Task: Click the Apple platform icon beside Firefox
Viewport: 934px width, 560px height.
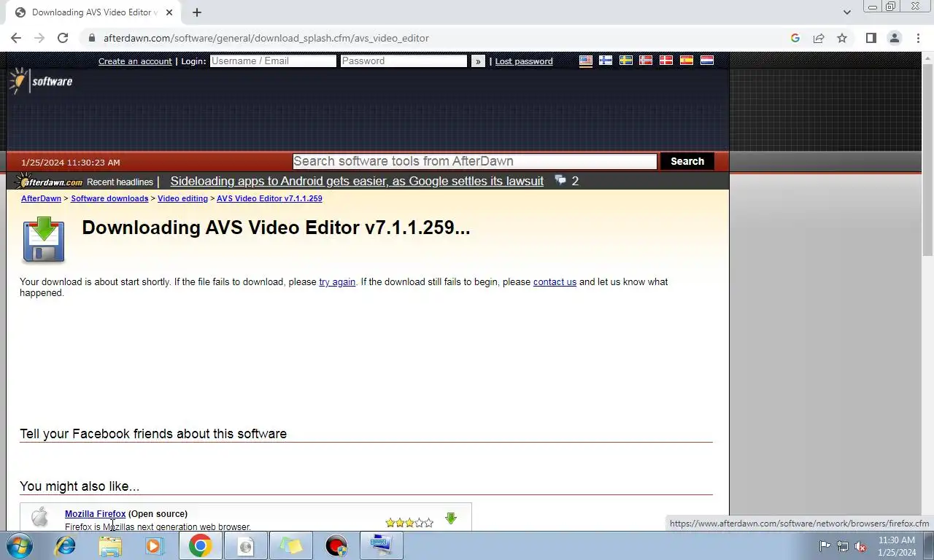Action: [x=40, y=518]
